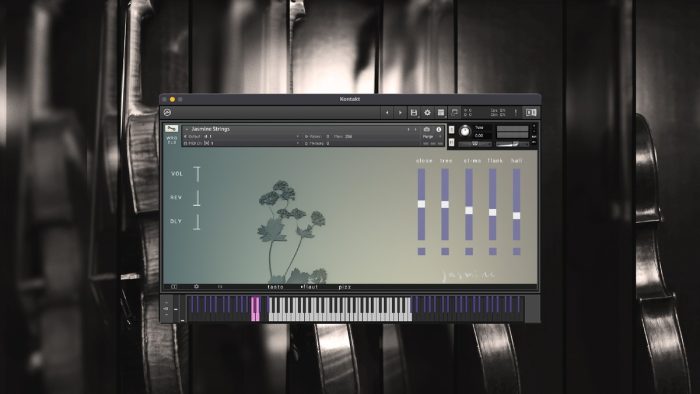Screen dimensions: 700x394
Task: Click the instrument info icon
Action: pyautogui.click(x=438, y=129)
